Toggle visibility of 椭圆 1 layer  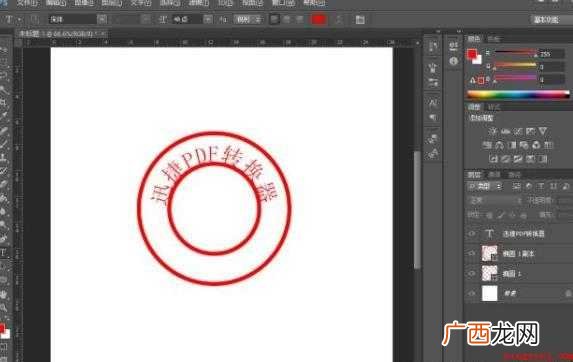click(x=472, y=273)
